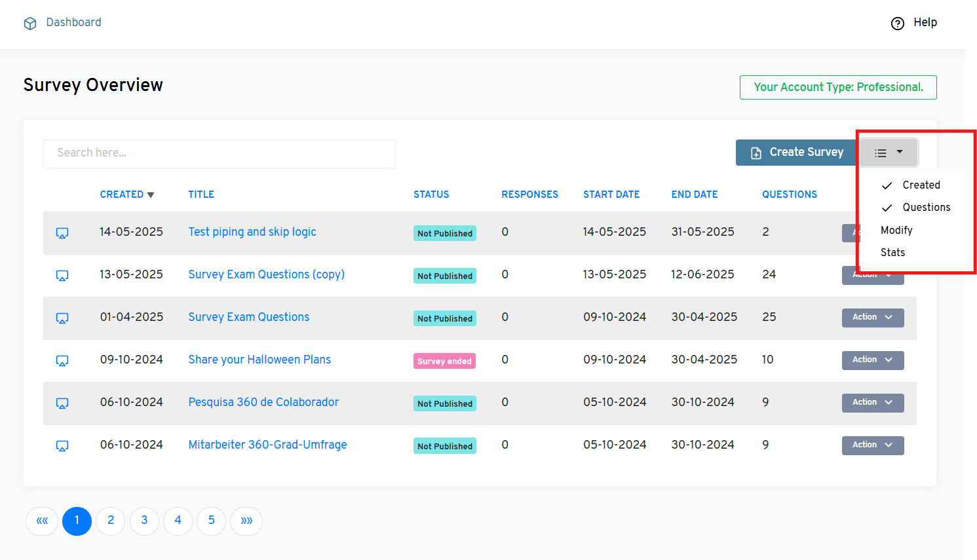Viewport: 977px width, 560px height.
Task: Sort by END DATE column header
Action: click(695, 195)
